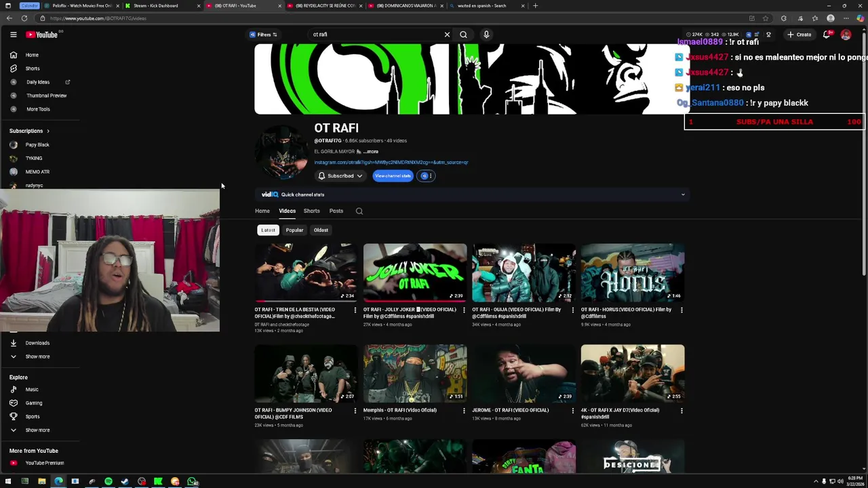
Task: Open the Create dropdown button
Action: 799,35
